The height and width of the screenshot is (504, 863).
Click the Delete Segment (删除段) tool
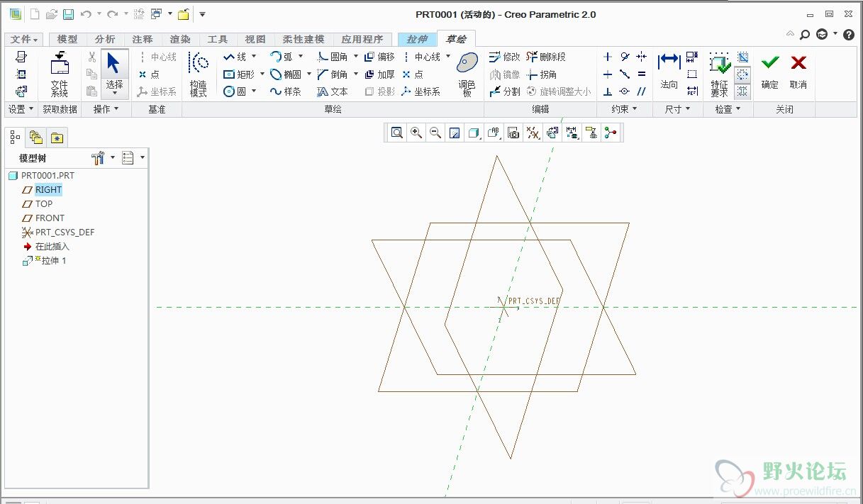[x=546, y=57]
